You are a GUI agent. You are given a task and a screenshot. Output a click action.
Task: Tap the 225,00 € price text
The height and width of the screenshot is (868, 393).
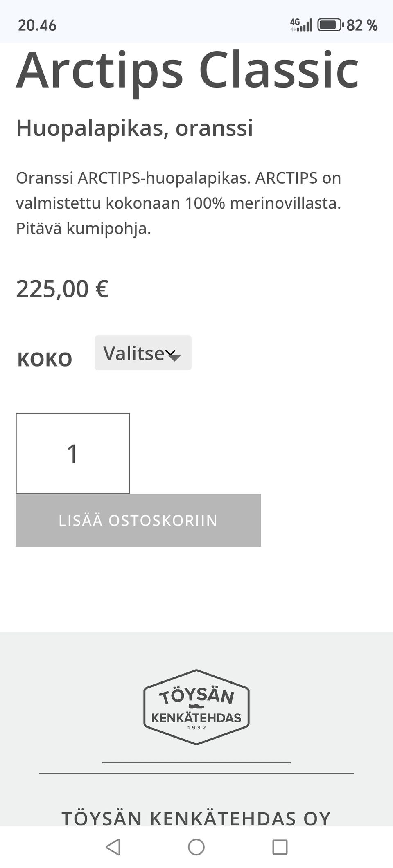point(62,289)
